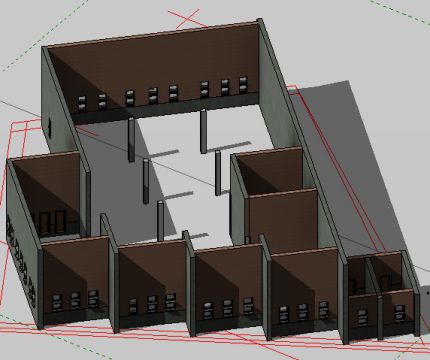Select the middle window of the second front room

(152, 303)
